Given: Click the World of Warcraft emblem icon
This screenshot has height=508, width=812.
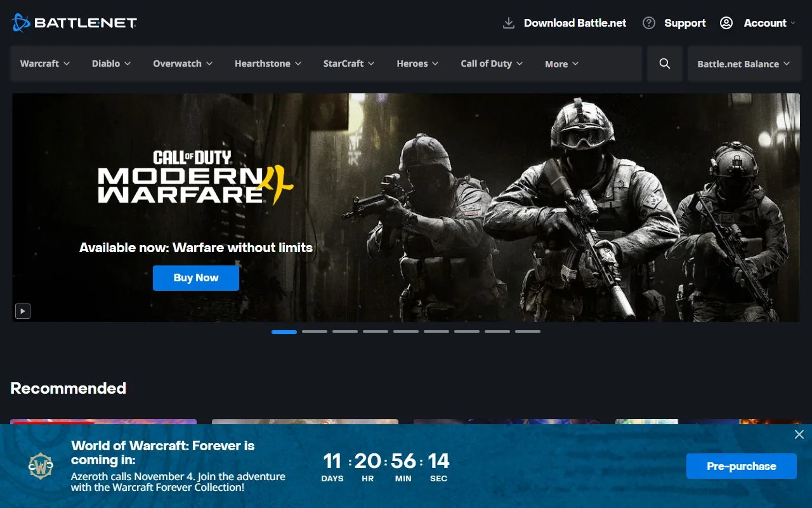Looking at the screenshot, I should 41,466.
